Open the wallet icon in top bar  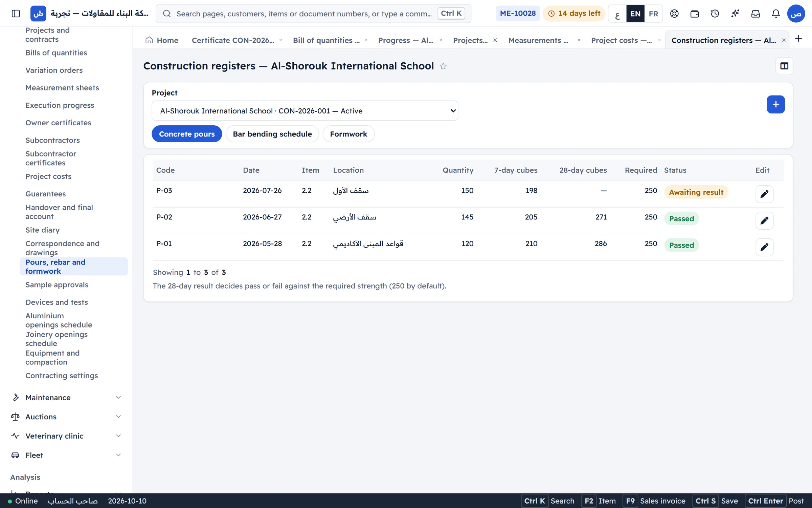(x=695, y=14)
